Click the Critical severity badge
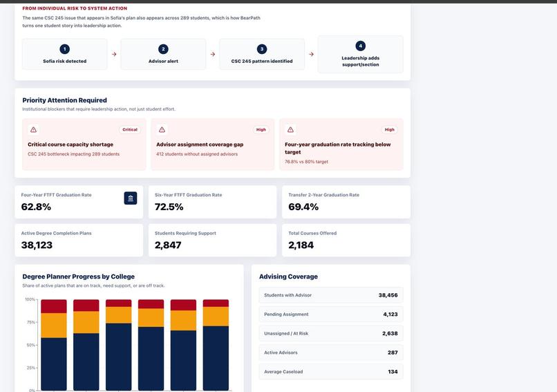 [x=130, y=130]
